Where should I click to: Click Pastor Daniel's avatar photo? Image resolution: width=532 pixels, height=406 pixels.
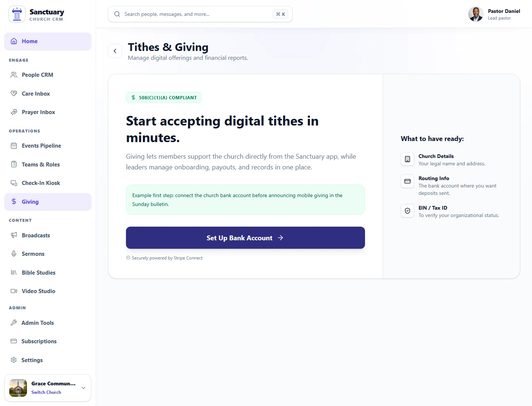[x=476, y=14]
